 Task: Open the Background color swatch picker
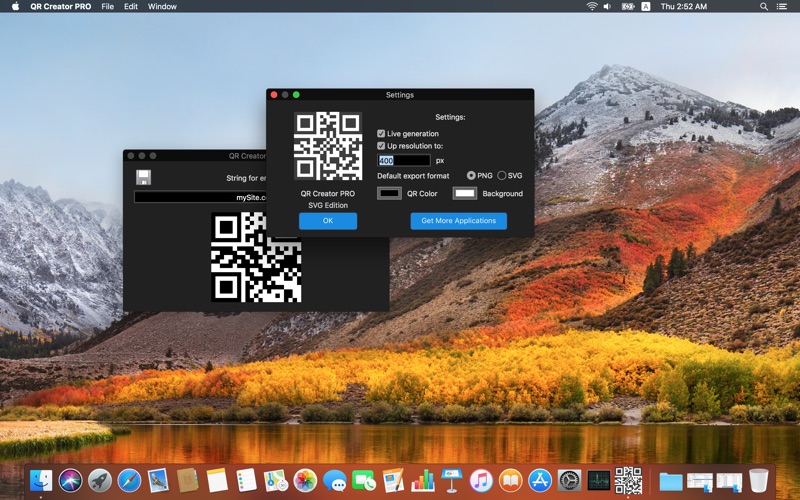coord(465,193)
